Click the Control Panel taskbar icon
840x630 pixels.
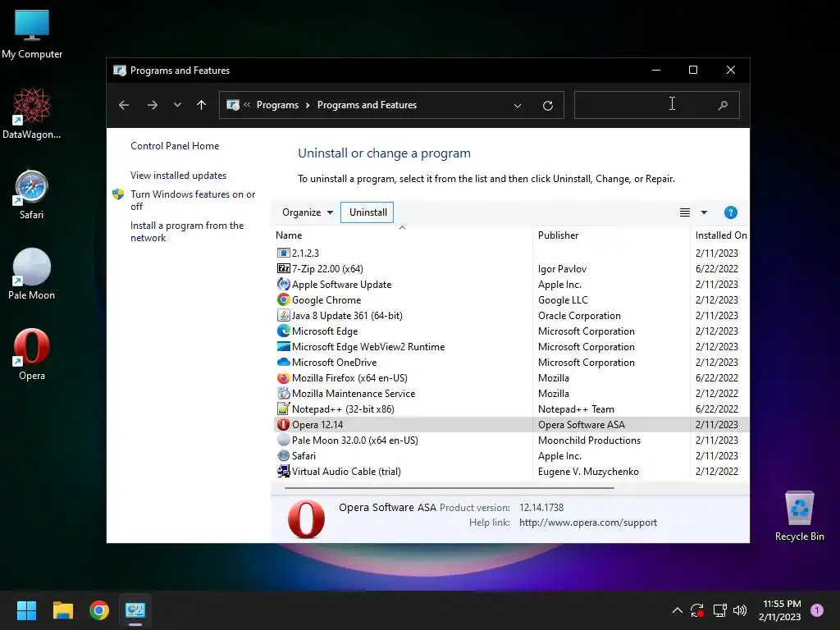(x=135, y=610)
